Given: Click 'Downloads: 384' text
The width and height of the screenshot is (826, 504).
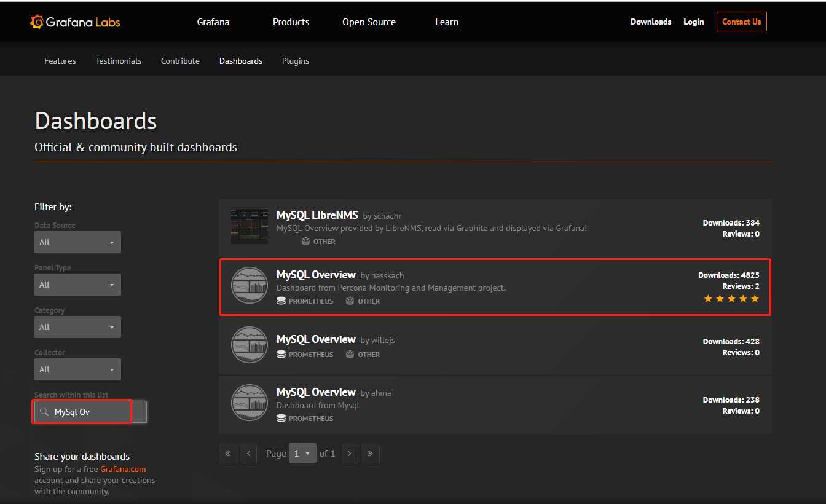Looking at the screenshot, I should pos(731,222).
